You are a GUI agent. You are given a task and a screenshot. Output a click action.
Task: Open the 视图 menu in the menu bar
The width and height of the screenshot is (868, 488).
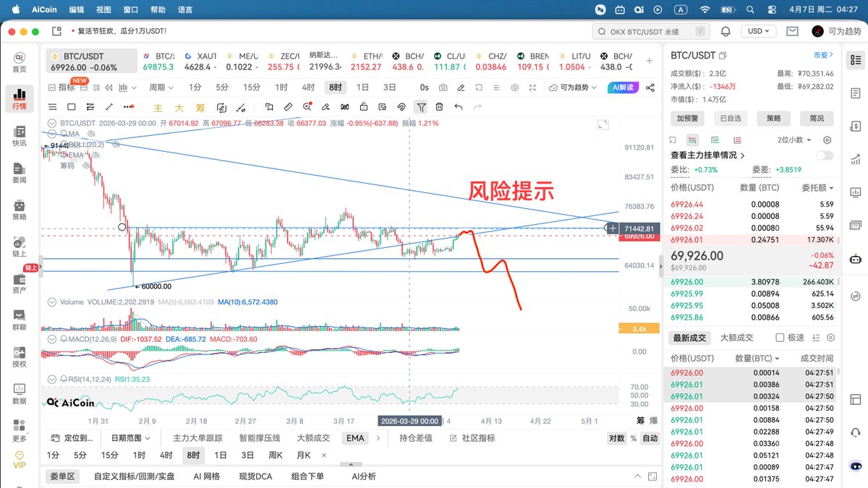pos(103,10)
